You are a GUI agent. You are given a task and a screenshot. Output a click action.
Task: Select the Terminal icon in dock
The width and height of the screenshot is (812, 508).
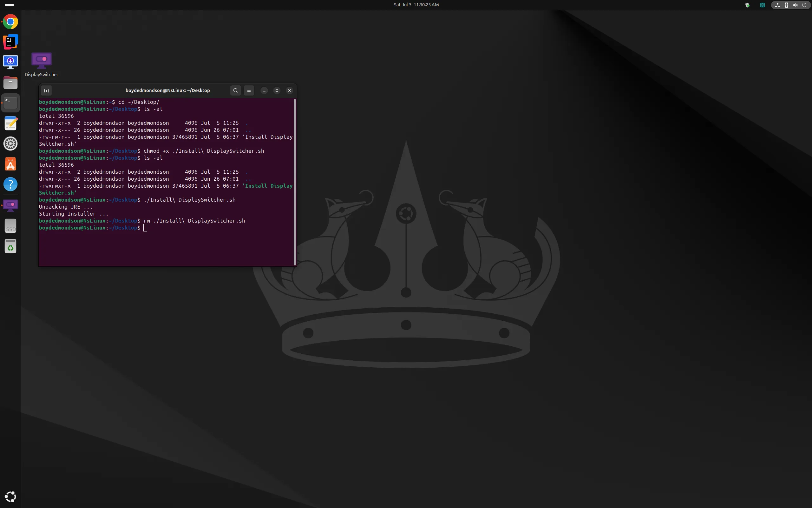pos(10,103)
